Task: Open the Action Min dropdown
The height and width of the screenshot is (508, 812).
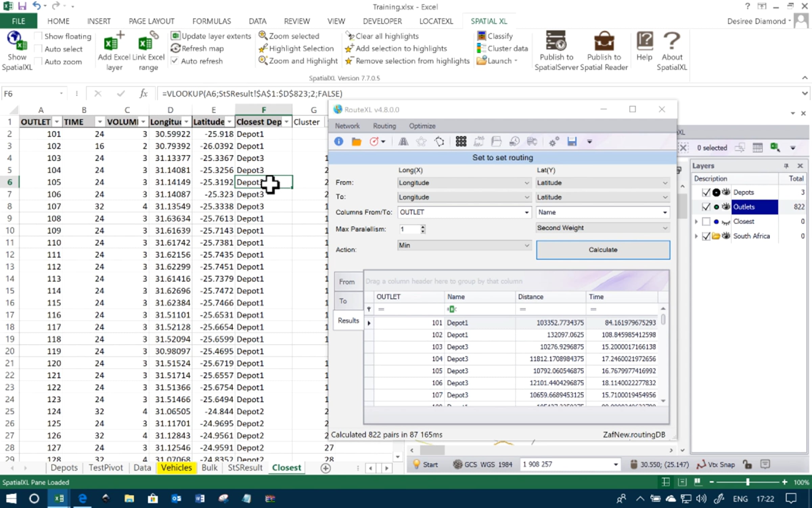Action: pos(464,245)
